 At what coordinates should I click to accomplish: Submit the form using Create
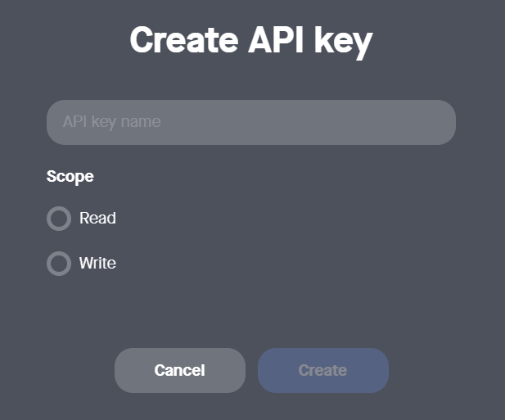click(322, 370)
